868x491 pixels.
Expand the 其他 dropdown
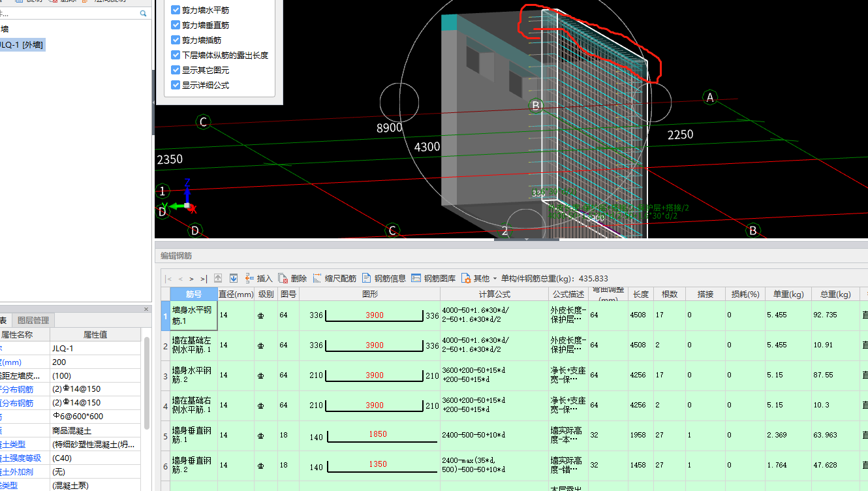[479, 278]
